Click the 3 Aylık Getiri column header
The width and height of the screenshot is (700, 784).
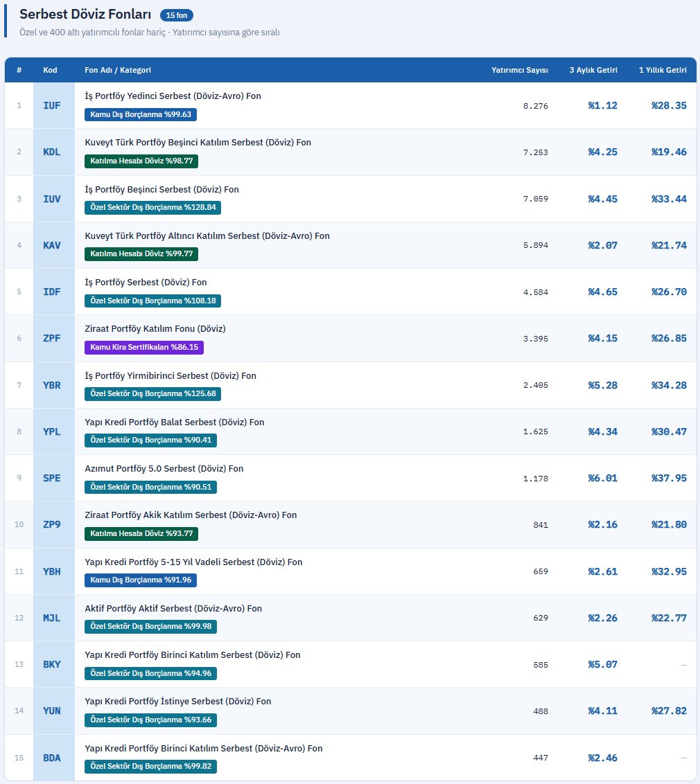[593, 70]
